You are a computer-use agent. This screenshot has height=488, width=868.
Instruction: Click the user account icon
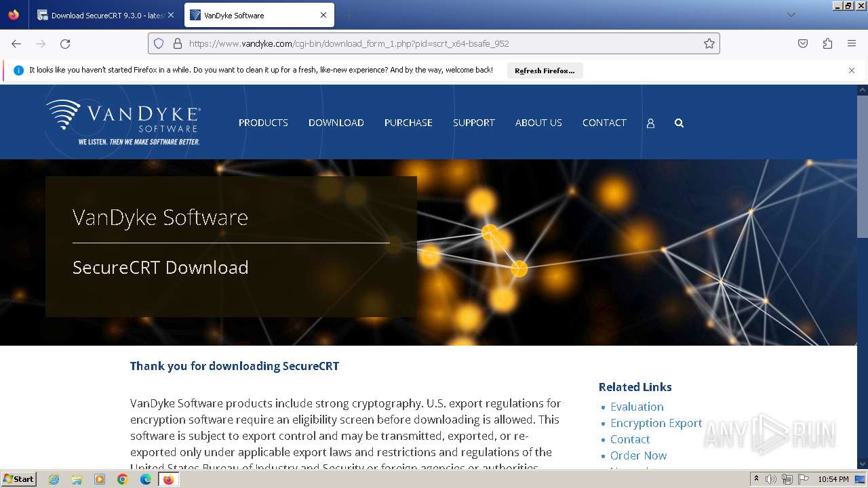pyautogui.click(x=650, y=123)
